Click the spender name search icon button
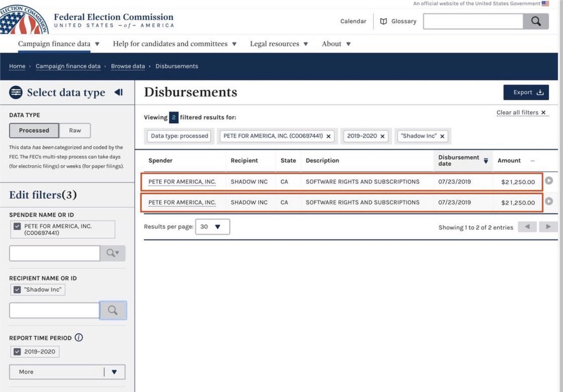563x392 pixels. [113, 253]
